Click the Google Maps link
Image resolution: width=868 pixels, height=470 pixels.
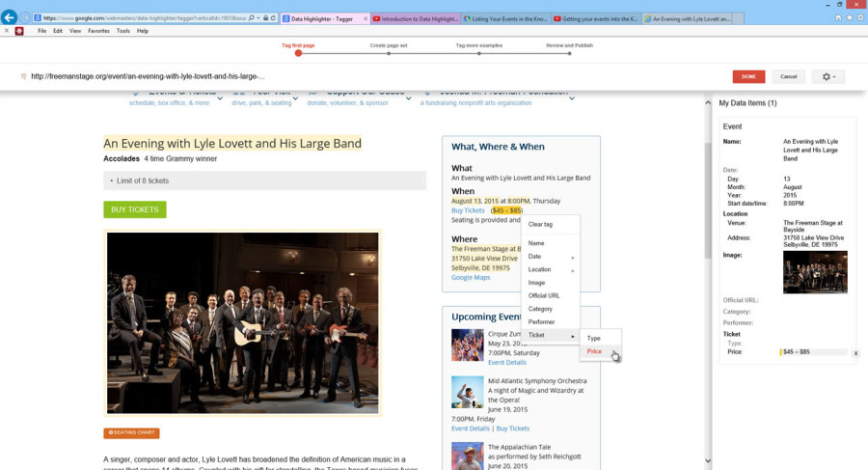point(471,278)
